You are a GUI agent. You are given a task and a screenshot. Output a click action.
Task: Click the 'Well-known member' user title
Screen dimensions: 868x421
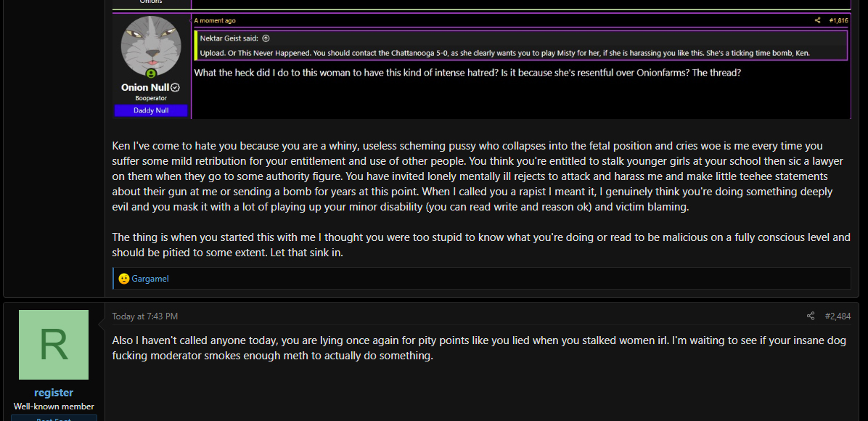(x=54, y=406)
